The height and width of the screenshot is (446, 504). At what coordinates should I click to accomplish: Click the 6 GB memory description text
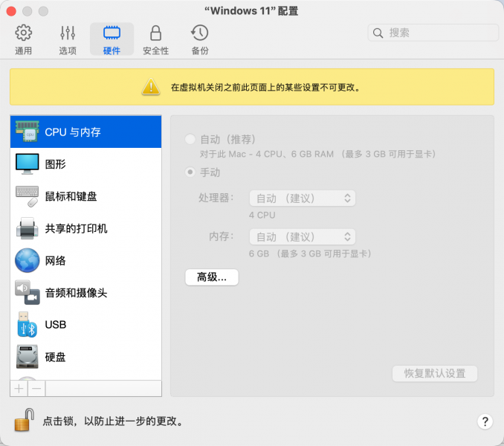tap(311, 253)
